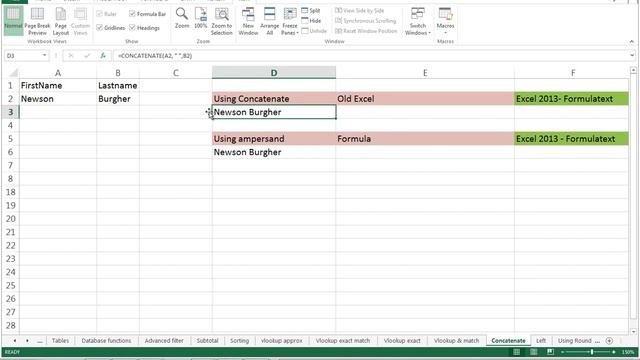Screen dimensions: 640x360
Task: Select the Subtotal sheet tab
Action: click(207, 340)
